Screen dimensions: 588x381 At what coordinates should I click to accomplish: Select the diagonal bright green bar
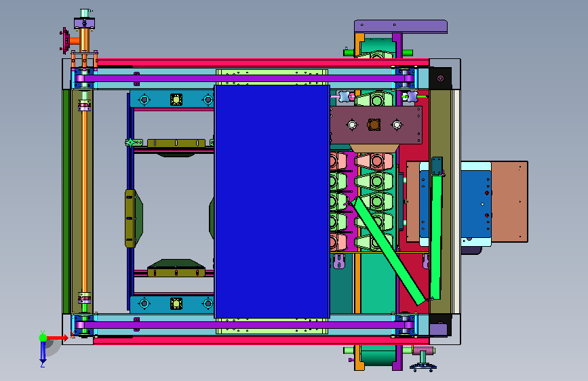(x=388, y=251)
